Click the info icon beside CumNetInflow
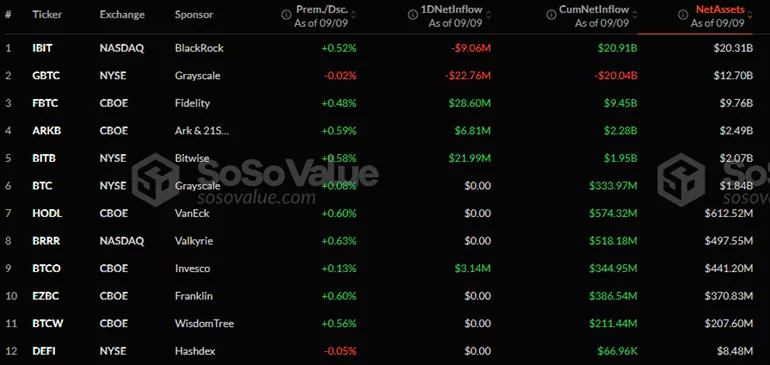 [x=551, y=15]
